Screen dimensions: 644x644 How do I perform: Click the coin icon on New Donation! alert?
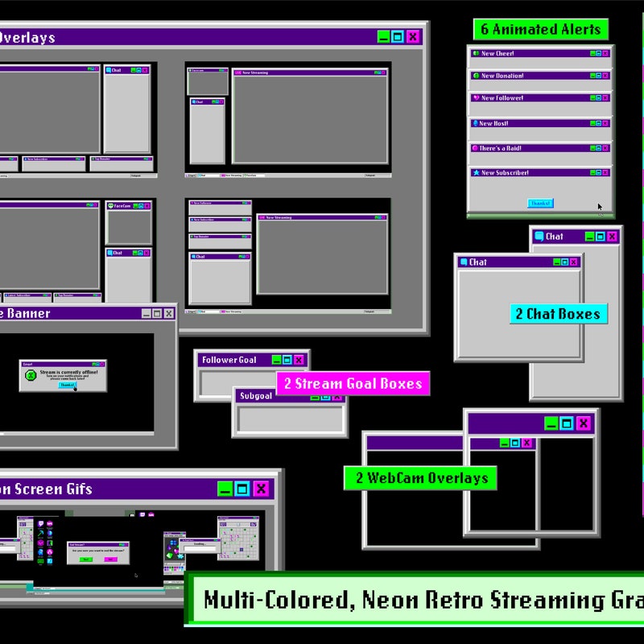pyautogui.click(x=475, y=75)
